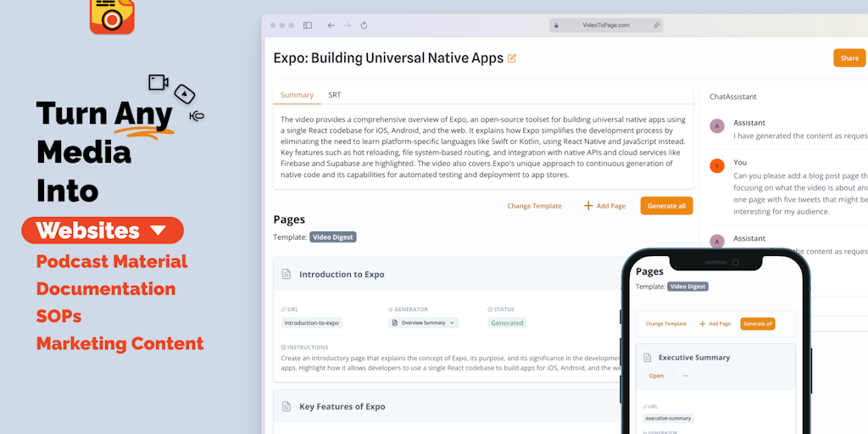Click the VideoToPage.com address bar
The height and width of the screenshot is (434, 868).
[x=605, y=25]
